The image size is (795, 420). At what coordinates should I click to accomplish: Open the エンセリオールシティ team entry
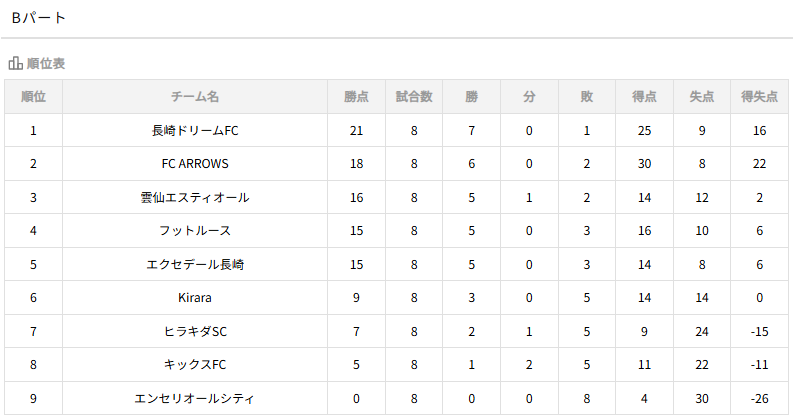click(195, 399)
